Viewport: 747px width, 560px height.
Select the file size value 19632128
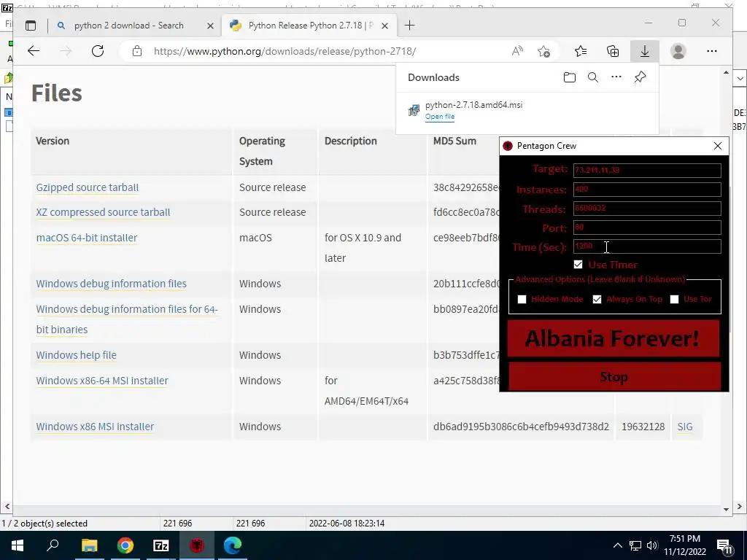(x=643, y=426)
